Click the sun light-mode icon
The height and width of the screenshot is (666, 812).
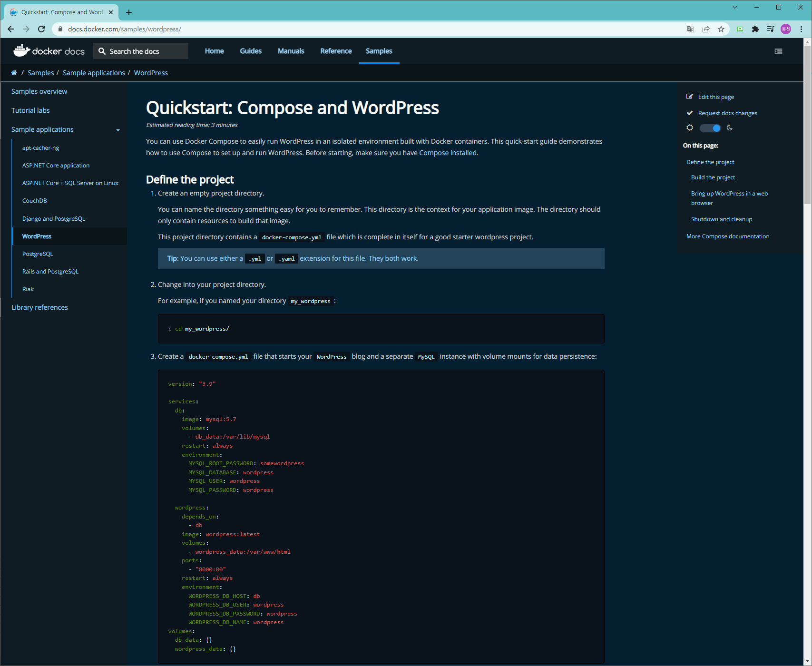pyautogui.click(x=690, y=127)
